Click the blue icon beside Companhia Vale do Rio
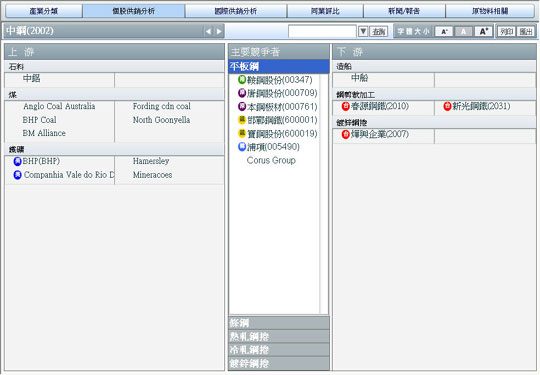This screenshot has height=375, width=540. [17, 175]
